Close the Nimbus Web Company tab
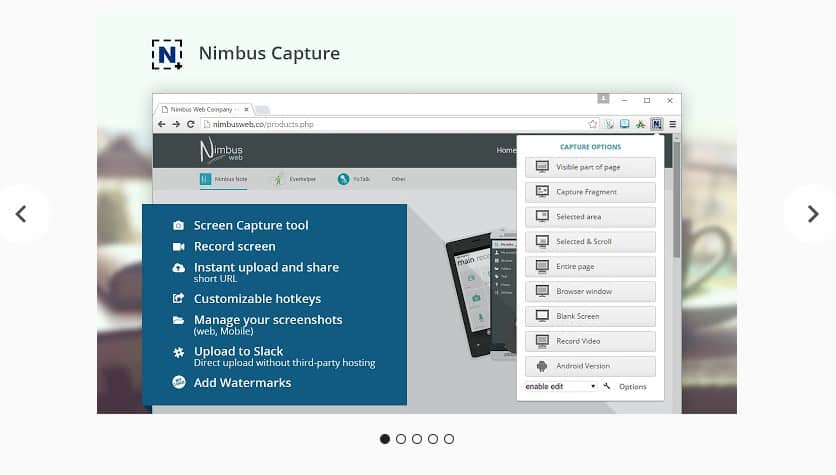836x475 pixels. [246, 109]
